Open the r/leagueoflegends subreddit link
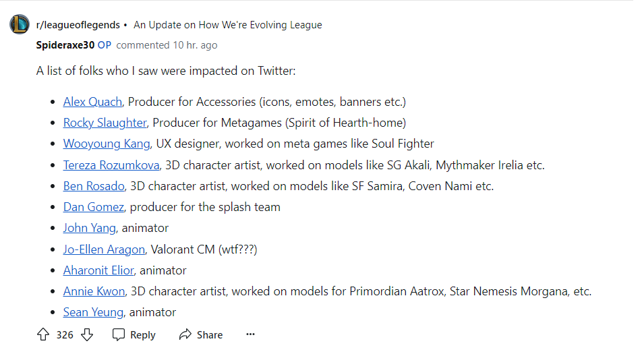The height and width of the screenshot is (356, 644). pyautogui.click(x=78, y=25)
